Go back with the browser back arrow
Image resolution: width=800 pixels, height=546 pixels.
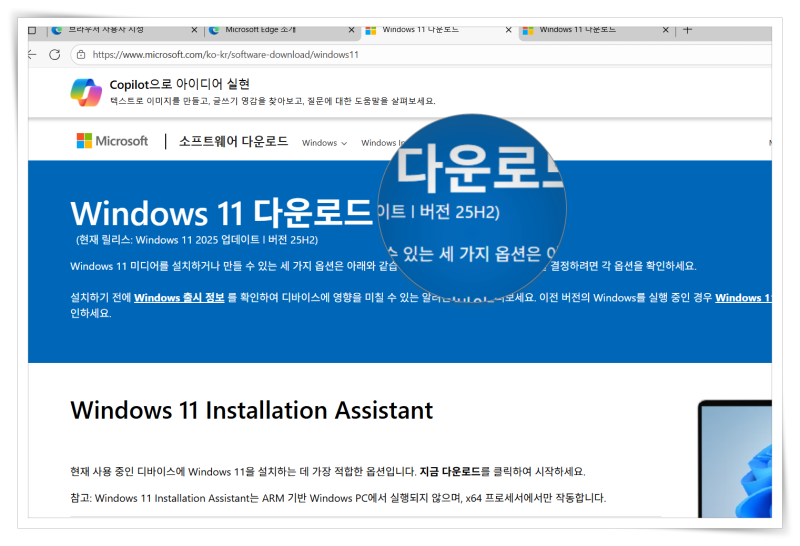point(32,55)
